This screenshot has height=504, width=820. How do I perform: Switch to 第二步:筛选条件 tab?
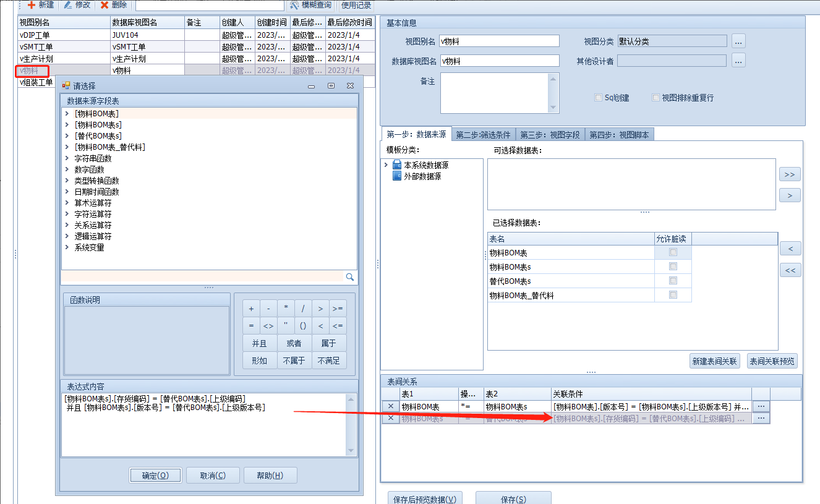tap(483, 135)
